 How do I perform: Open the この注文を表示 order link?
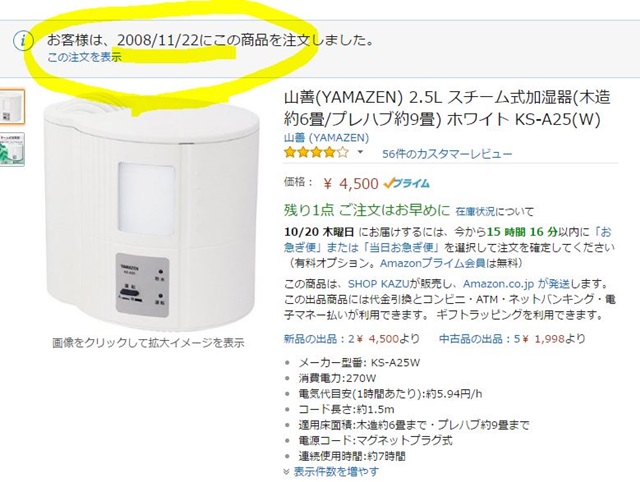(x=84, y=57)
